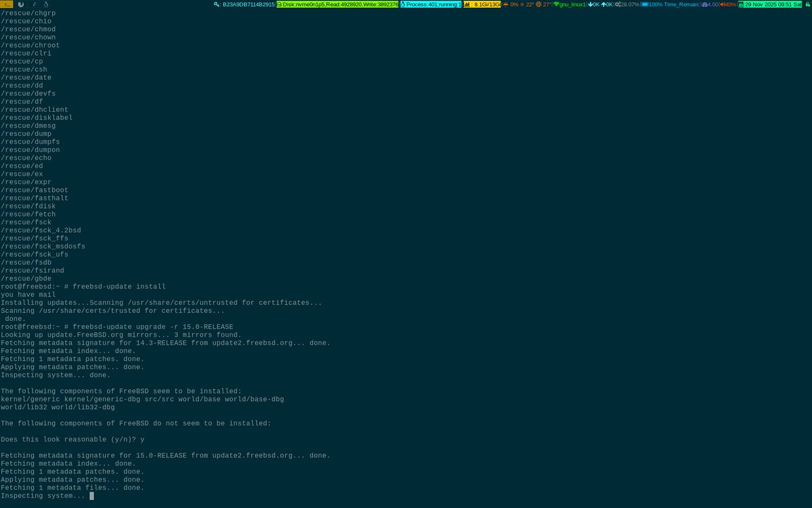Click the memory gauge showing 8.1Gi/13Gi
The width and height of the screenshot is (812, 508).
coord(482,4)
